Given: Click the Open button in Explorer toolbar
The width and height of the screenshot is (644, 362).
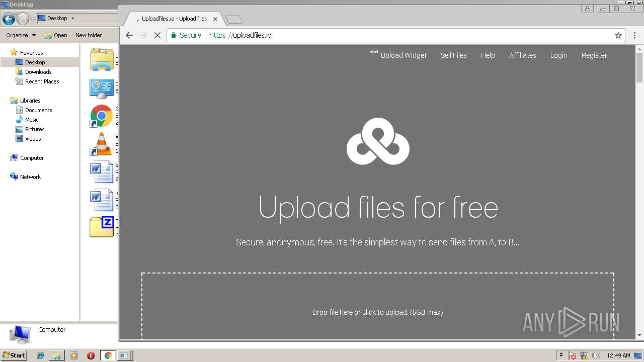Looking at the screenshot, I should pyautogui.click(x=56, y=35).
